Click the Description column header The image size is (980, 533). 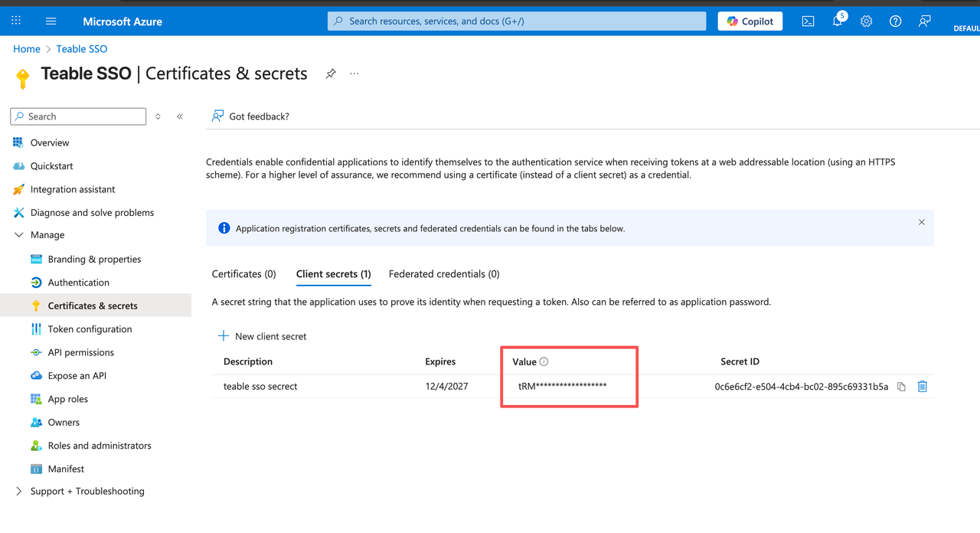coord(248,361)
